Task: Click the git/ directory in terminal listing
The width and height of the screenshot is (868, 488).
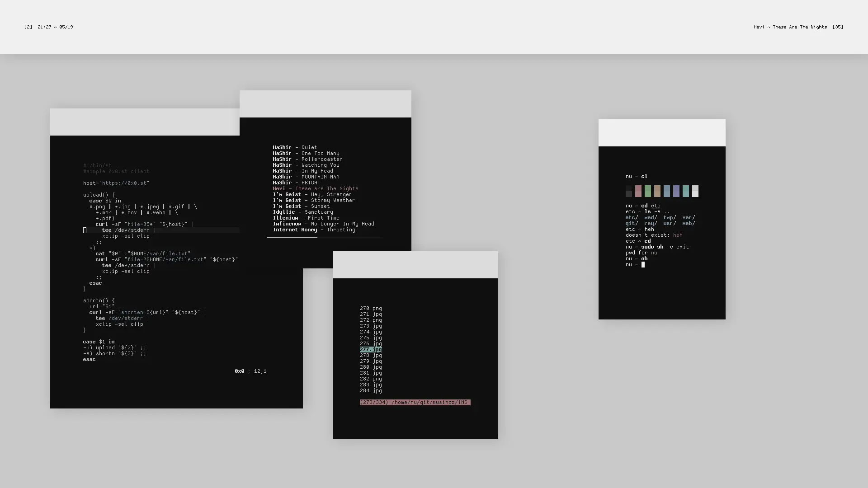Action: click(x=632, y=224)
